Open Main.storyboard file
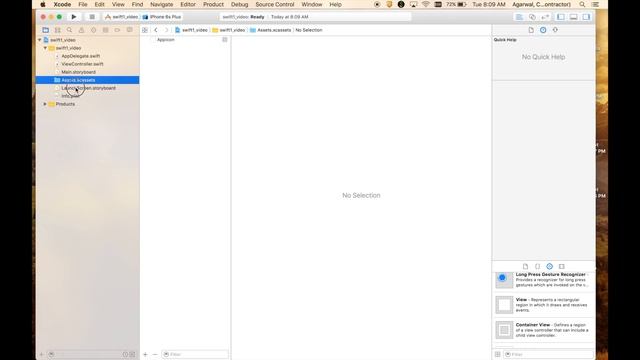640x360 pixels. pyautogui.click(x=78, y=72)
